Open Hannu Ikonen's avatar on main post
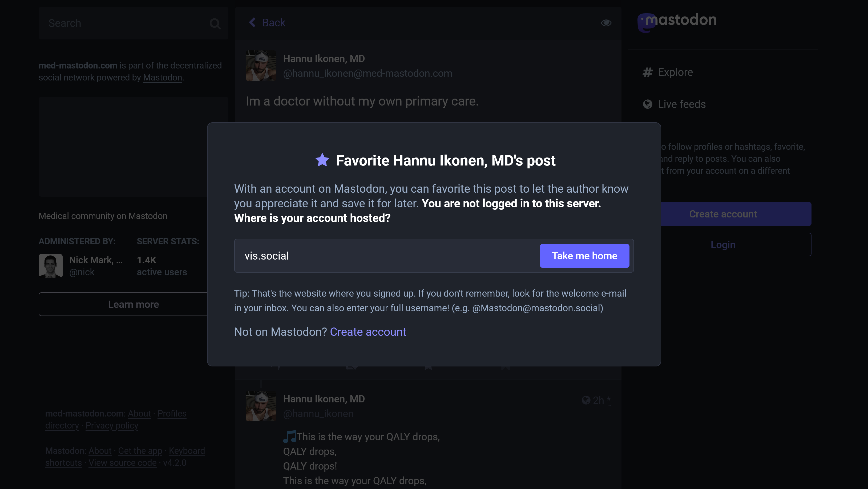 tap(261, 66)
